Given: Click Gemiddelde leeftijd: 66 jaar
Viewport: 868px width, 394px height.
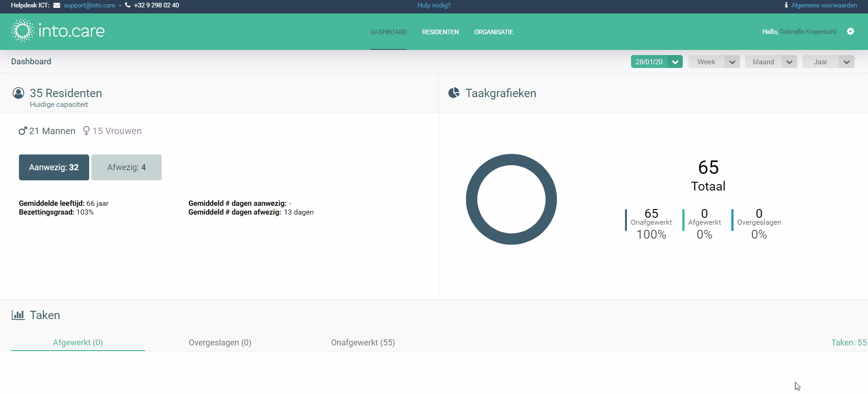Looking at the screenshot, I should coord(64,203).
